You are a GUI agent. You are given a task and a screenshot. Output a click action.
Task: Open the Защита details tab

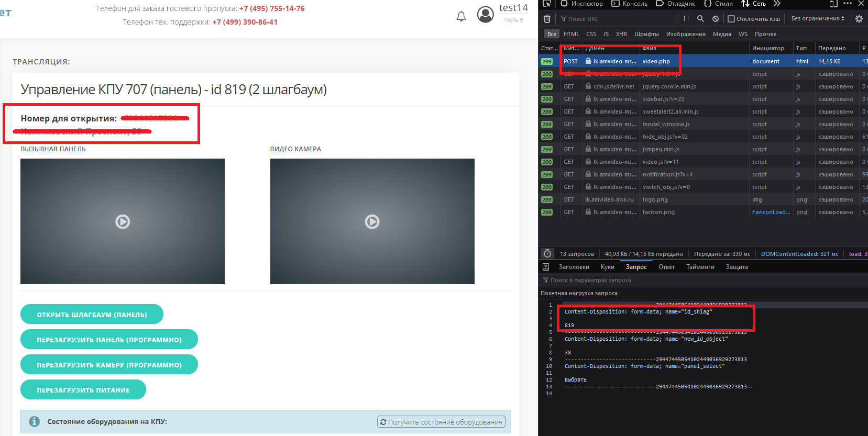pyautogui.click(x=737, y=267)
